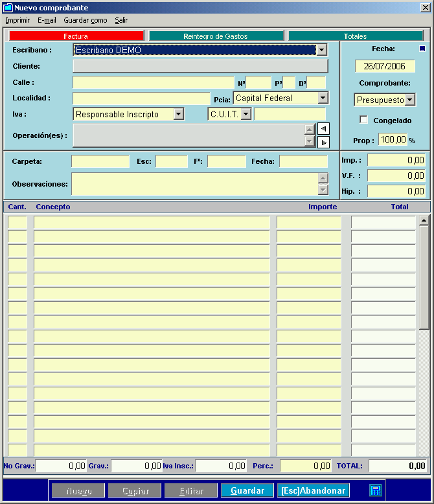Click the V.F. amount field
434x504 pixels.
(x=396, y=176)
